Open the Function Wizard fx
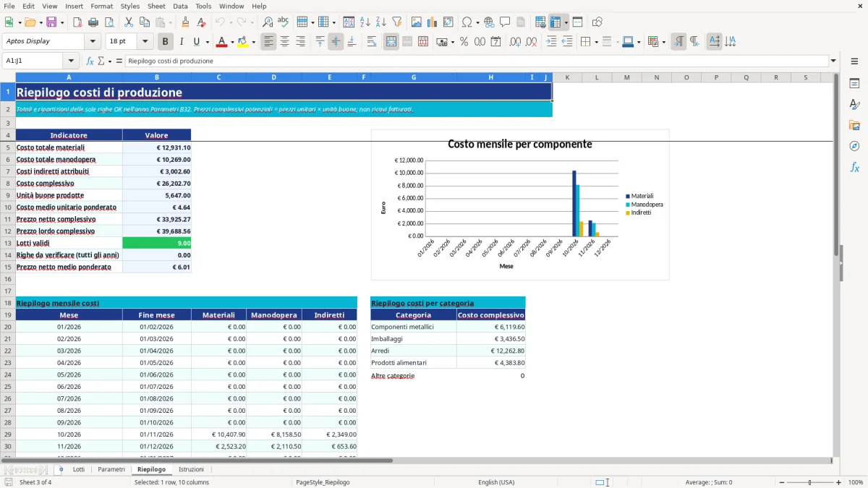 [90, 61]
